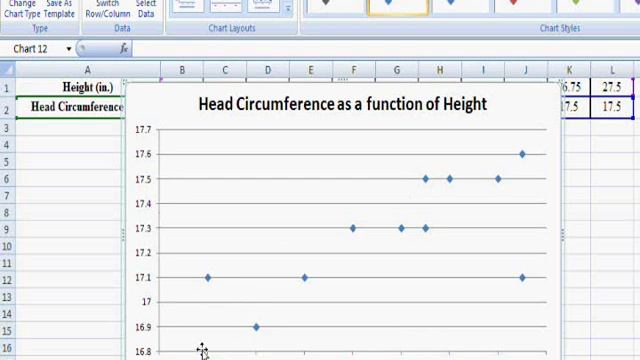640x360 pixels.
Task: Click the data point at 16.9
Action: 256,327
